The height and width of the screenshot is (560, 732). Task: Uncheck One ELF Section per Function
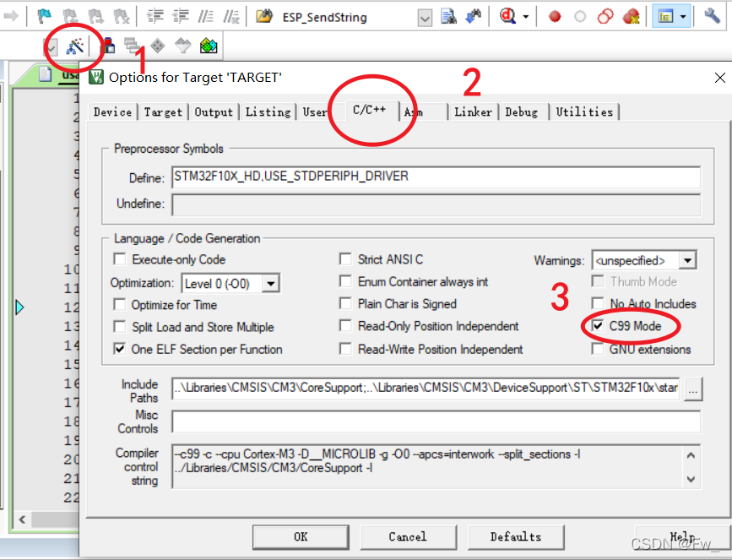coord(120,348)
